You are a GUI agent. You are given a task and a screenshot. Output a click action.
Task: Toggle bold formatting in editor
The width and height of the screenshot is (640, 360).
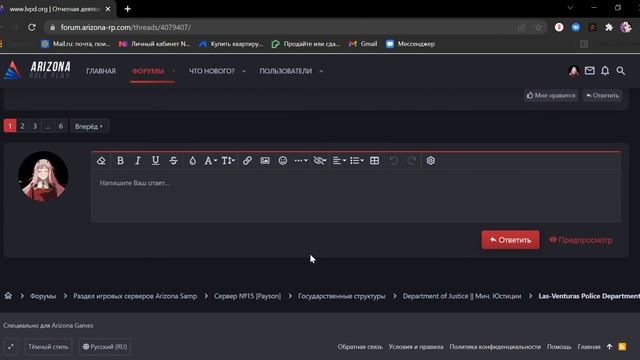[120, 161]
